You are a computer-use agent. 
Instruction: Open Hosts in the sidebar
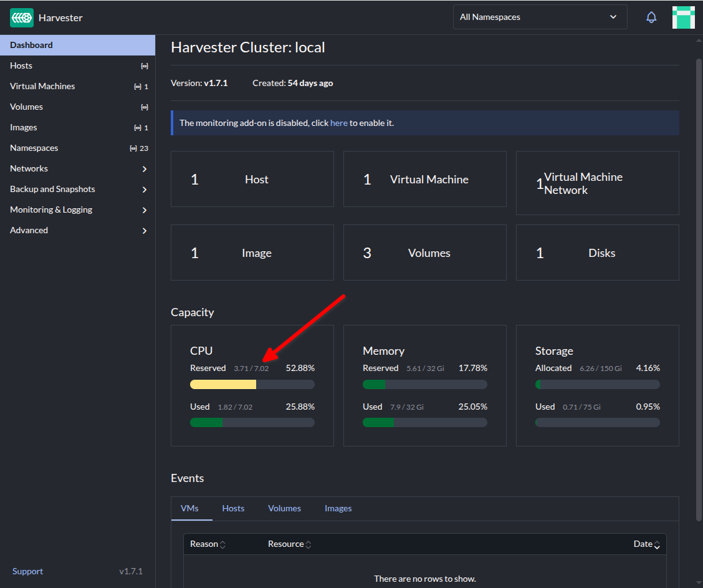(x=21, y=65)
